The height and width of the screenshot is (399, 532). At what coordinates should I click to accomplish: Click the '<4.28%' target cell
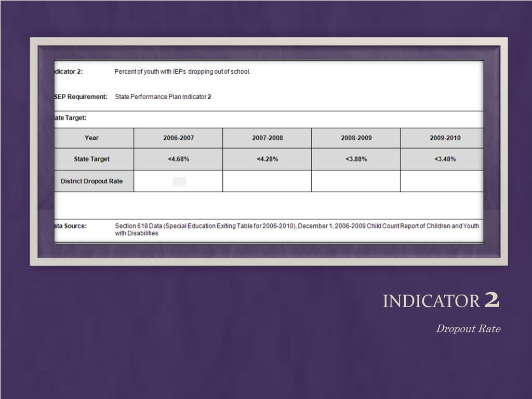pos(267,159)
